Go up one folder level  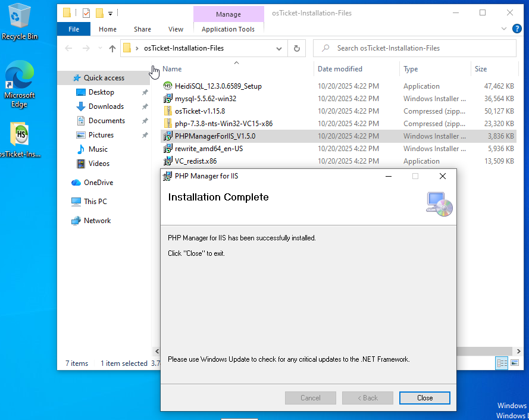pos(112,49)
